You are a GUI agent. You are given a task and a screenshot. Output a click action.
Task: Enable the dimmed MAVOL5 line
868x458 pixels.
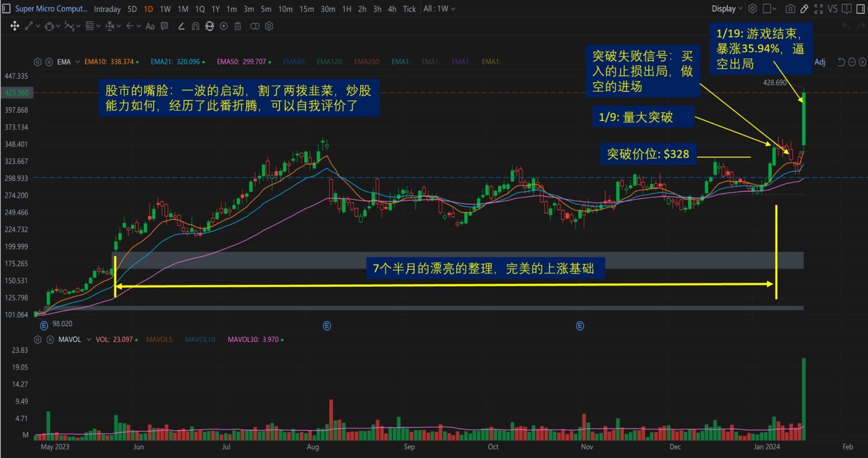pos(160,339)
